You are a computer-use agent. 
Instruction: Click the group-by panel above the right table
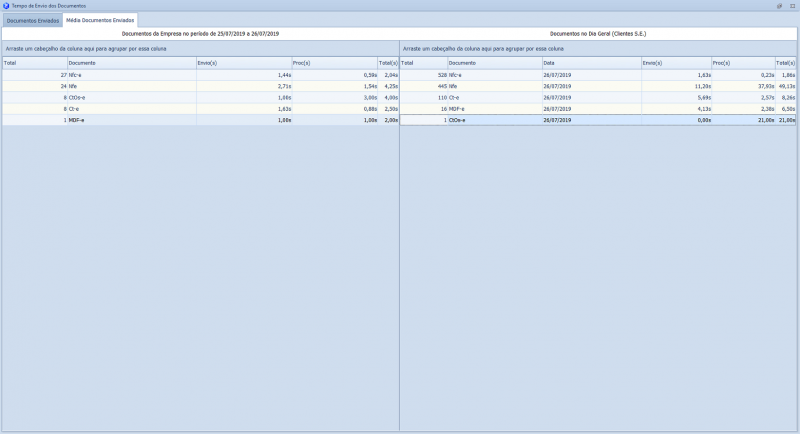click(598, 48)
